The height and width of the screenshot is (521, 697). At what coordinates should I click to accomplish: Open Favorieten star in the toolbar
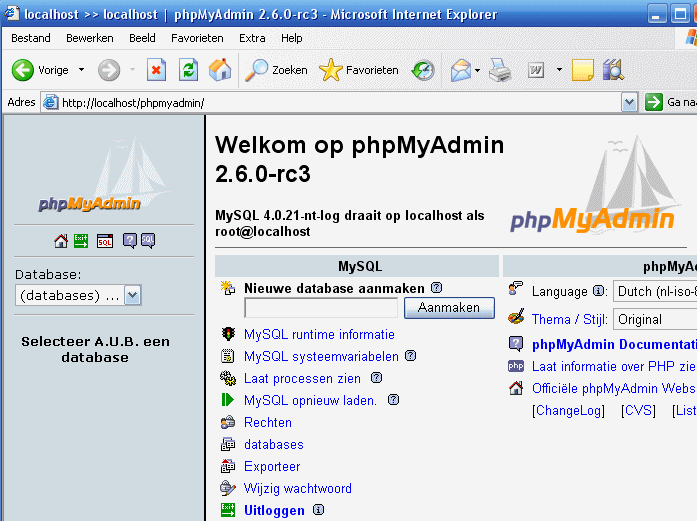click(x=359, y=70)
